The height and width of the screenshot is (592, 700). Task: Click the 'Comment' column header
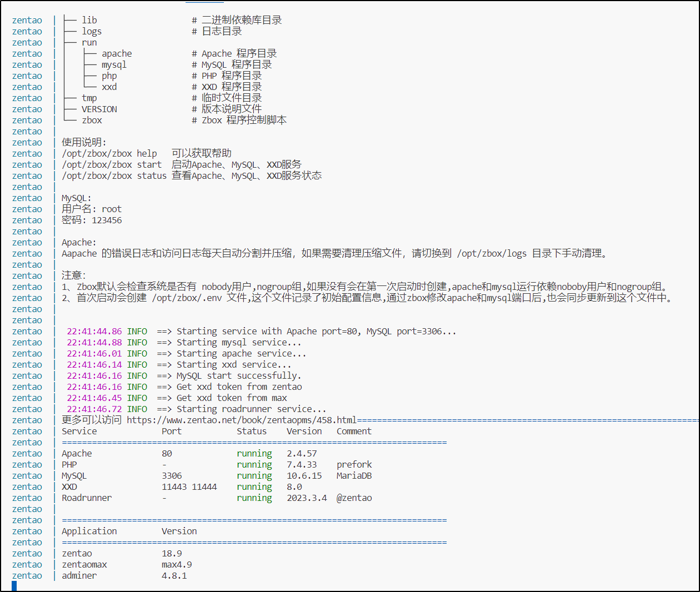(x=354, y=431)
